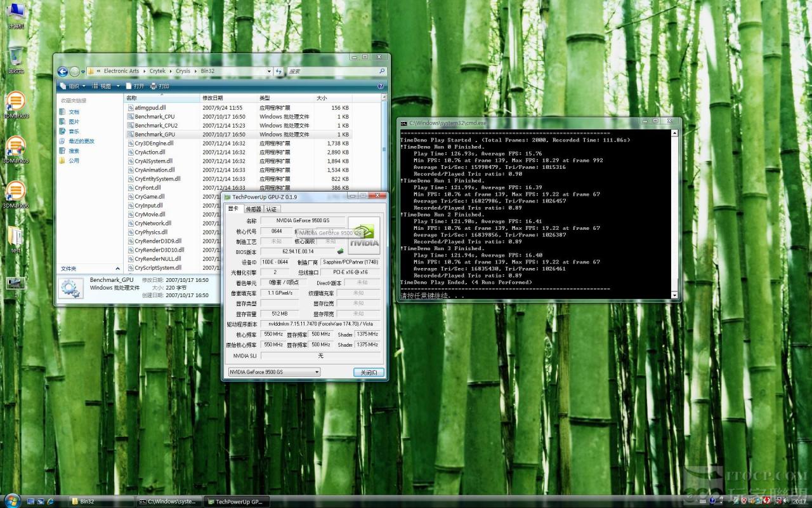Click the cmd window vertical scrollbar

coord(676,214)
